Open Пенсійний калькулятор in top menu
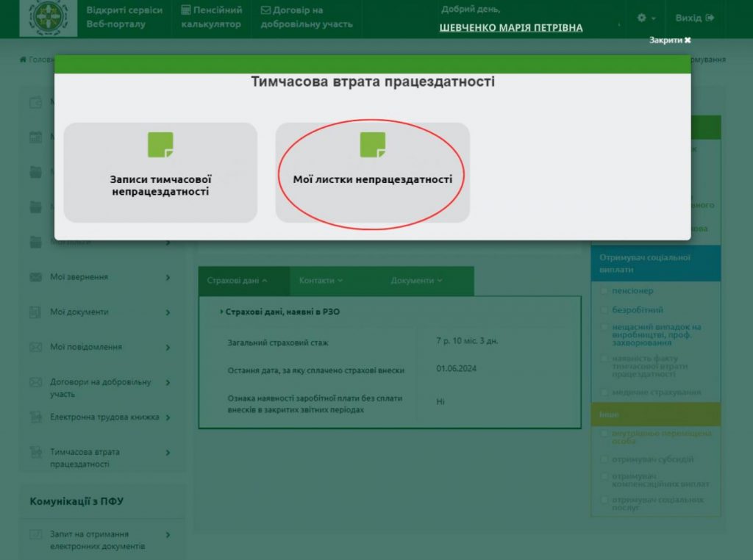 (x=212, y=18)
